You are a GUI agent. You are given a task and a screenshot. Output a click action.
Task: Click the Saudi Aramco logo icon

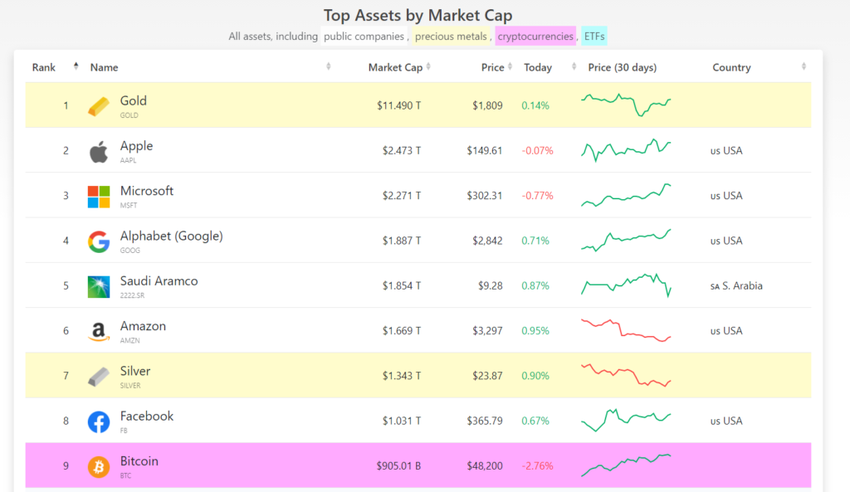point(98,286)
